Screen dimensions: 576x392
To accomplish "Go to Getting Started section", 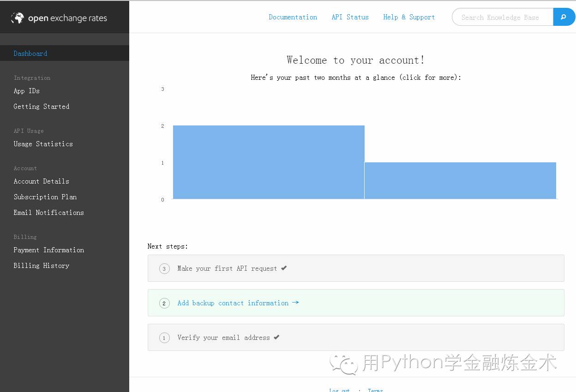I will (42, 107).
